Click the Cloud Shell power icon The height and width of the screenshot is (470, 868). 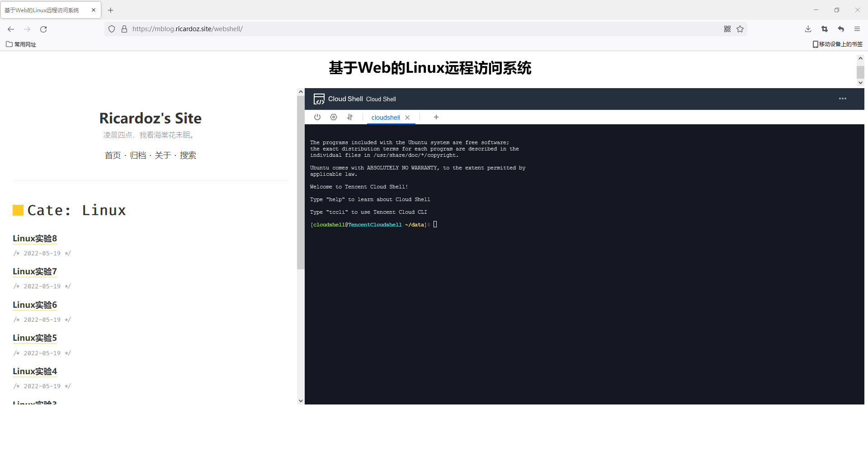click(317, 117)
